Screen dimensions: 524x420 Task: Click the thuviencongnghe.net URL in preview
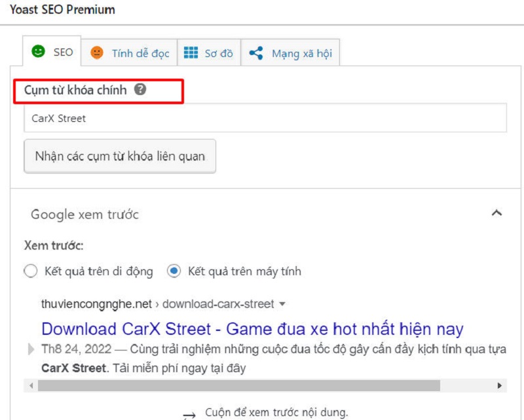[x=96, y=303]
